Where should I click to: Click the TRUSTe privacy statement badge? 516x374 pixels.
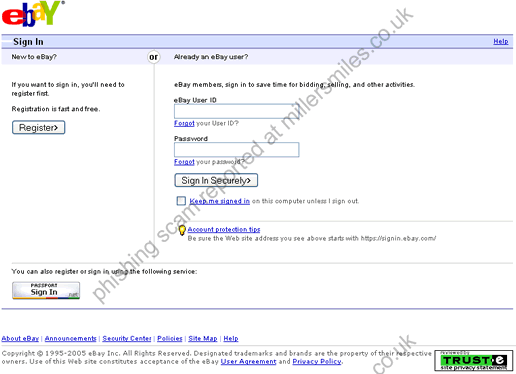pyautogui.click(x=474, y=361)
